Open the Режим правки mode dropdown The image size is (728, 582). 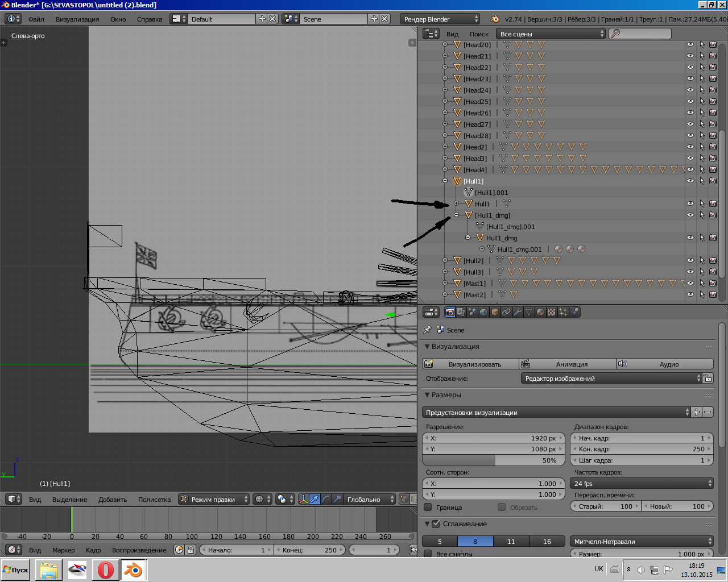pyautogui.click(x=214, y=499)
